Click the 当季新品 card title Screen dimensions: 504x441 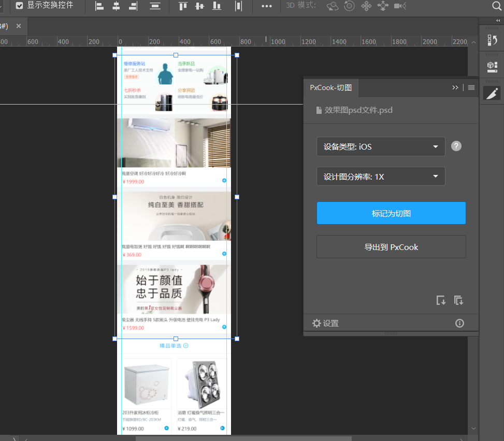pos(186,64)
